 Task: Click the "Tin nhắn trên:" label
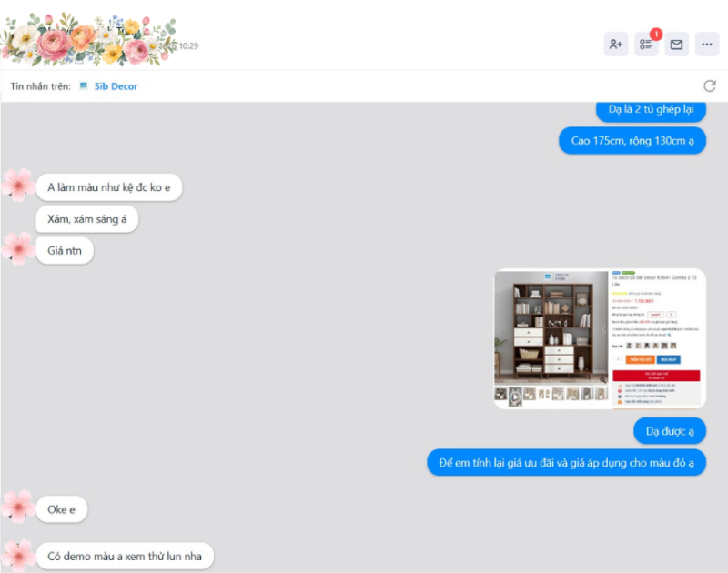click(41, 86)
